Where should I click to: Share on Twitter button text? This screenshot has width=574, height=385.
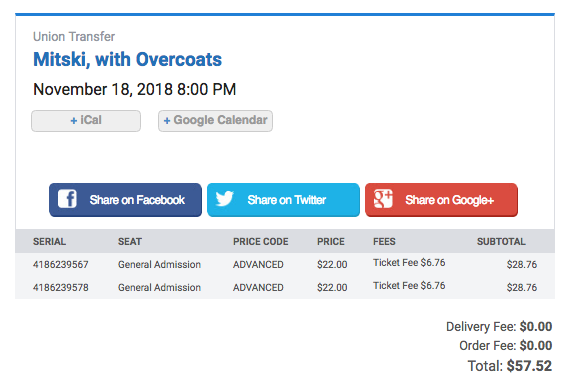(287, 200)
